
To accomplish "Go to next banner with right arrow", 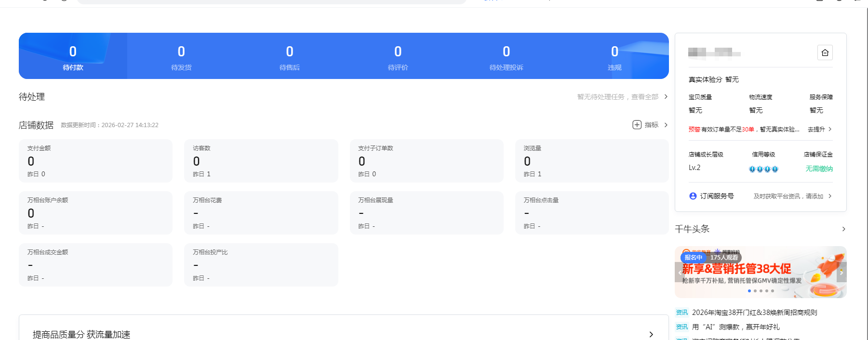I will 841,272.
